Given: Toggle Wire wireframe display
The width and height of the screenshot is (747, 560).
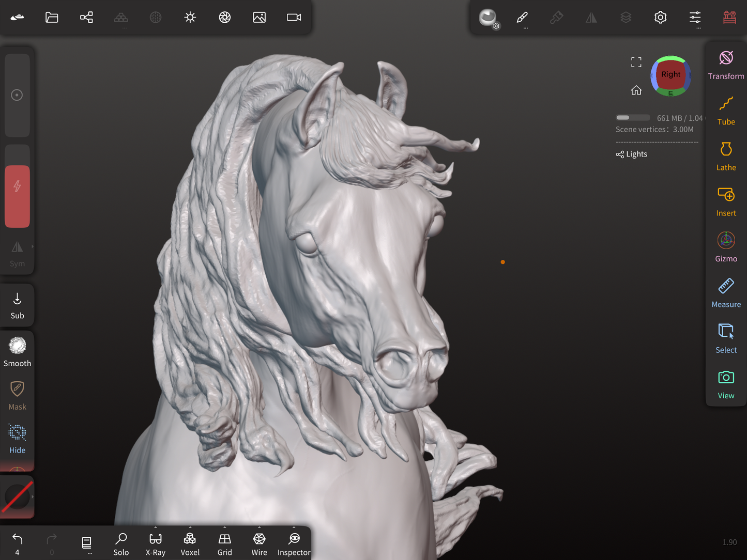Looking at the screenshot, I should (259, 545).
